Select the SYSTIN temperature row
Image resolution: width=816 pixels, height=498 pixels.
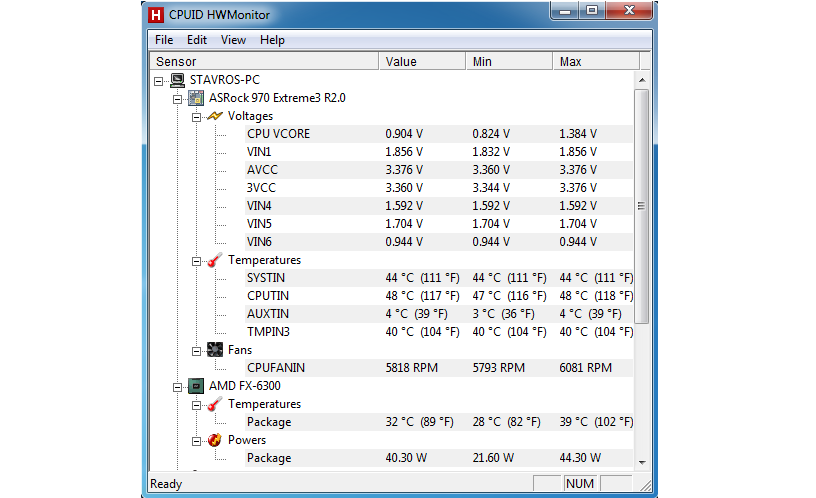tap(439, 278)
